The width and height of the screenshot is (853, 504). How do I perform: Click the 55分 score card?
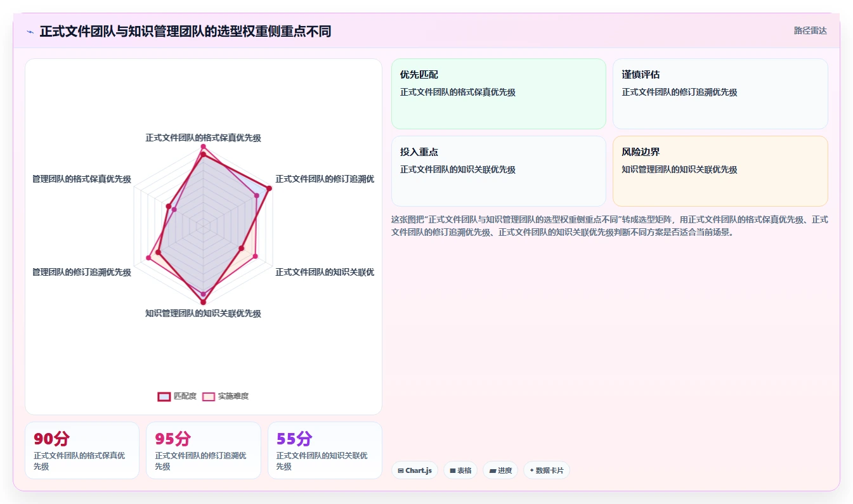[x=325, y=450]
